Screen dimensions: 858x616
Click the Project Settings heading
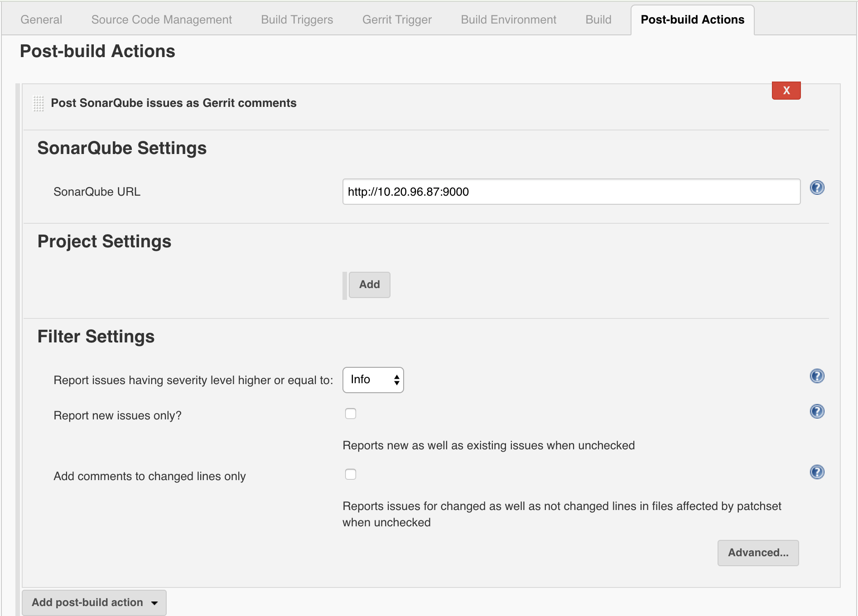pyautogui.click(x=104, y=241)
